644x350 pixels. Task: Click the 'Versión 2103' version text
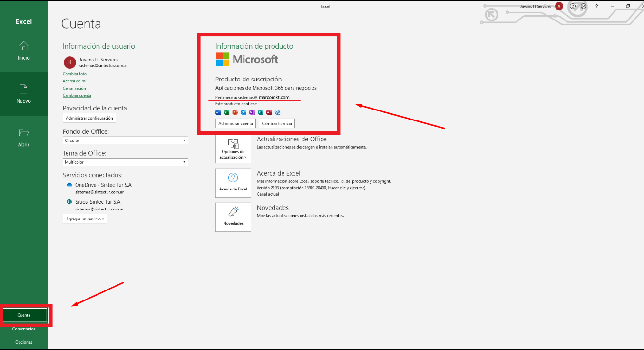(x=311, y=188)
